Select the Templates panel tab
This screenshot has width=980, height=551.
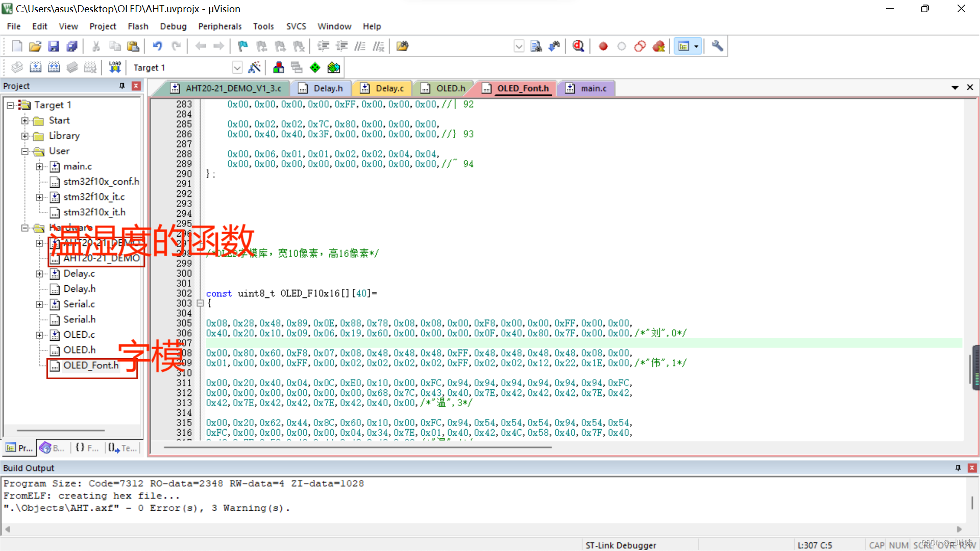point(122,448)
